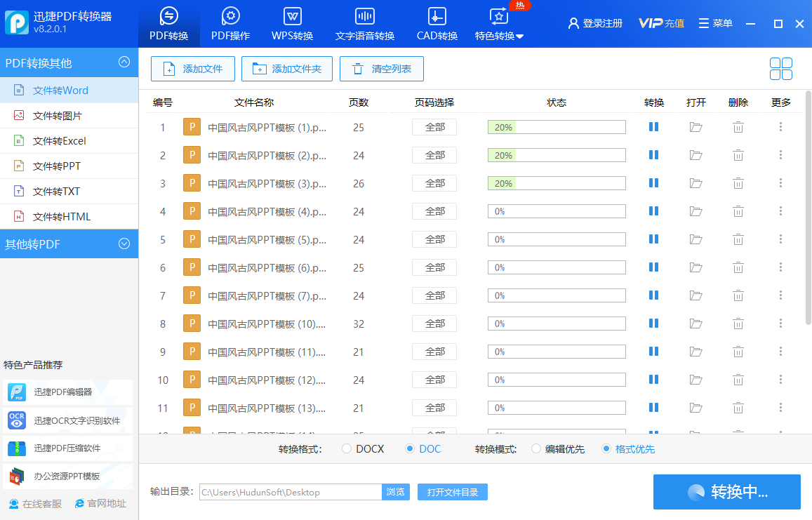Open page selection 全部 for row 9
The image size is (812, 520).
click(x=434, y=352)
